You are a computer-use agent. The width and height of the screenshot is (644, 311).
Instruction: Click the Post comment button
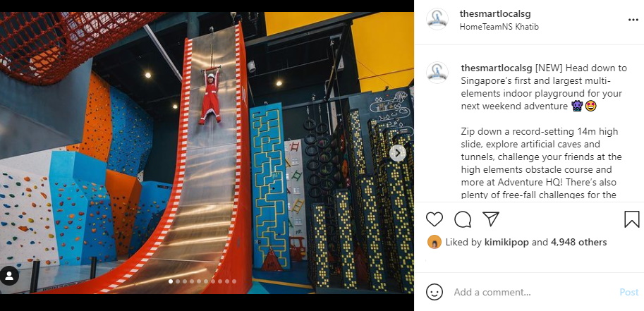click(629, 292)
